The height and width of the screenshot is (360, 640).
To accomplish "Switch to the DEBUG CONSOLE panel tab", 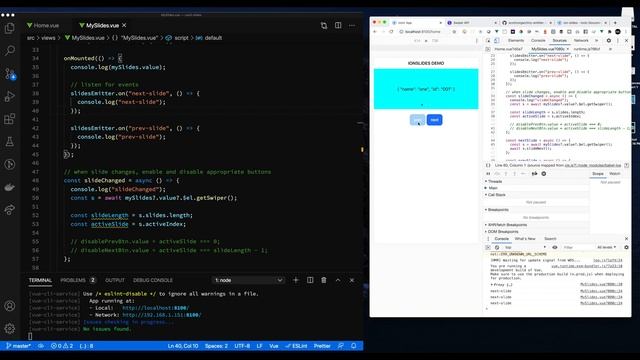I will pyautogui.click(x=153, y=280).
